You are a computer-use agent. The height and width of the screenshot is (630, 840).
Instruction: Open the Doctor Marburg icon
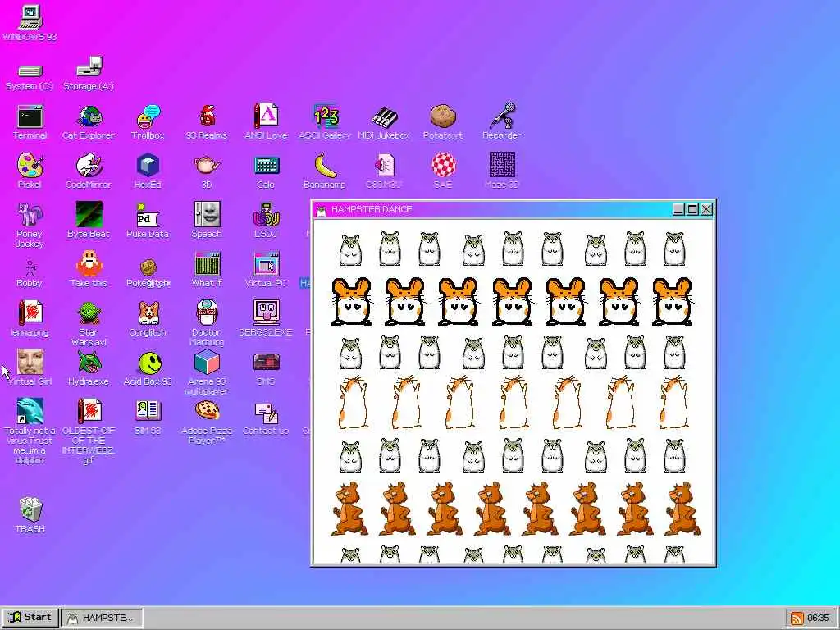point(207,313)
